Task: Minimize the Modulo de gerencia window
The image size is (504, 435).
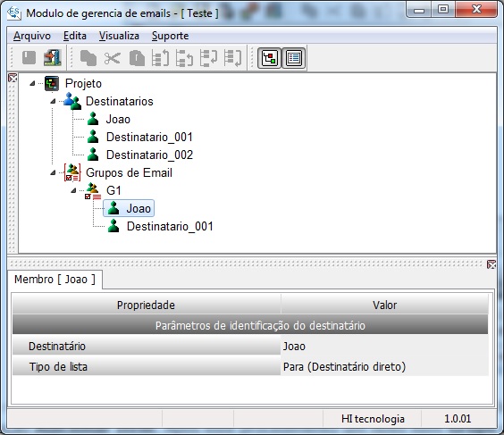Action: (x=419, y=10)
